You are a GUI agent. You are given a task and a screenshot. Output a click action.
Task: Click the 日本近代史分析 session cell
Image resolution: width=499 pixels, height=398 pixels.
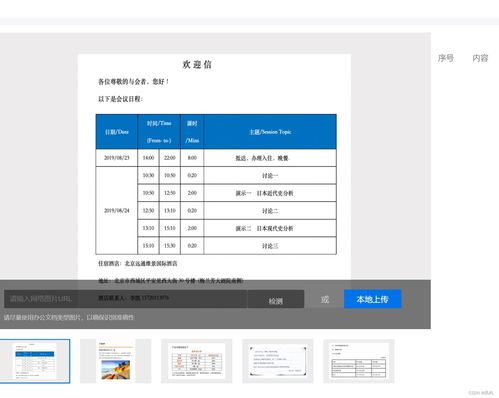coord(270,193)
